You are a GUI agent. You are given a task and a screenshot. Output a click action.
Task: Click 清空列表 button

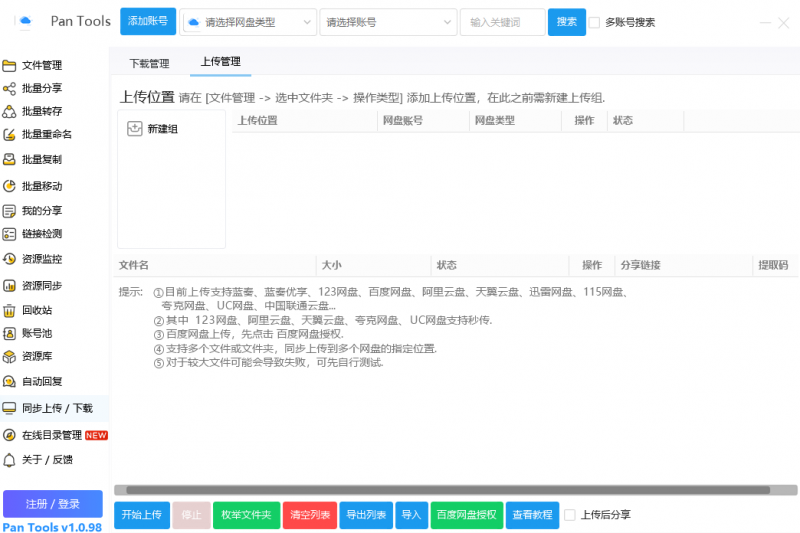pos(310,515)
